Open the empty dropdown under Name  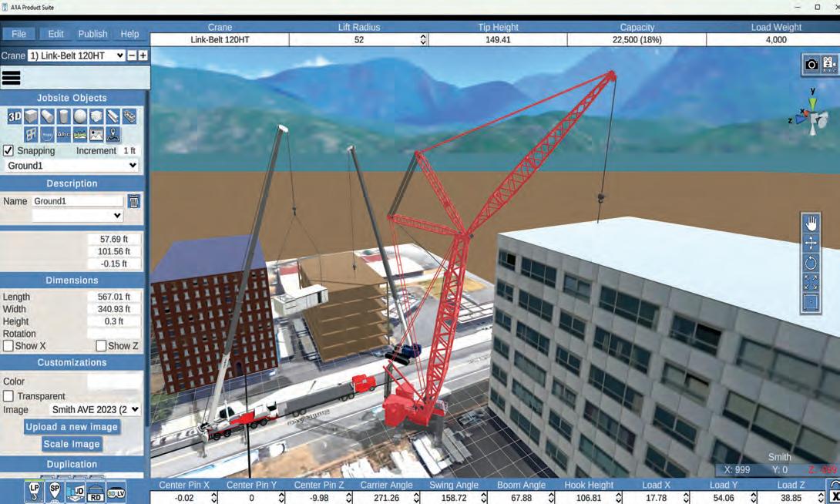[x=78, y=215]
